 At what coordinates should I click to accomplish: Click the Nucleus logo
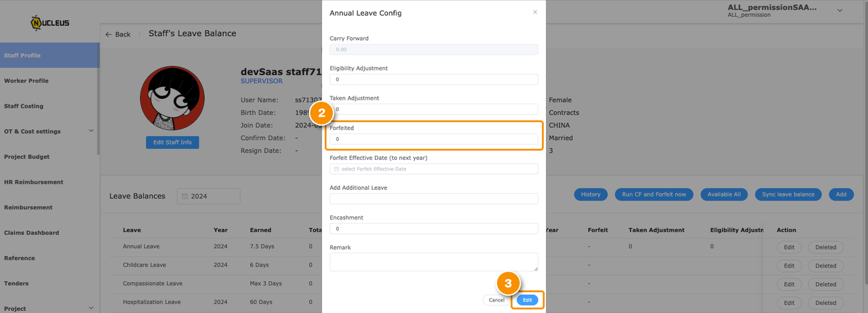50,22
